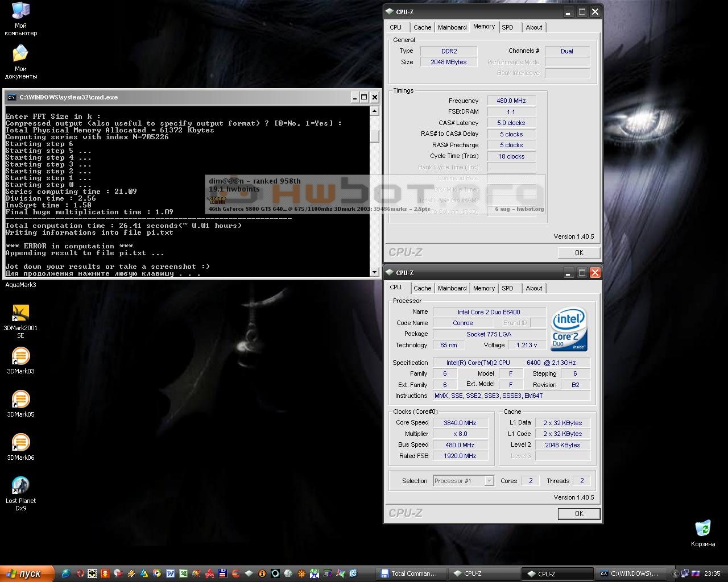
Task: Click the Russian flag language indicator
Action: pos(695,573)
